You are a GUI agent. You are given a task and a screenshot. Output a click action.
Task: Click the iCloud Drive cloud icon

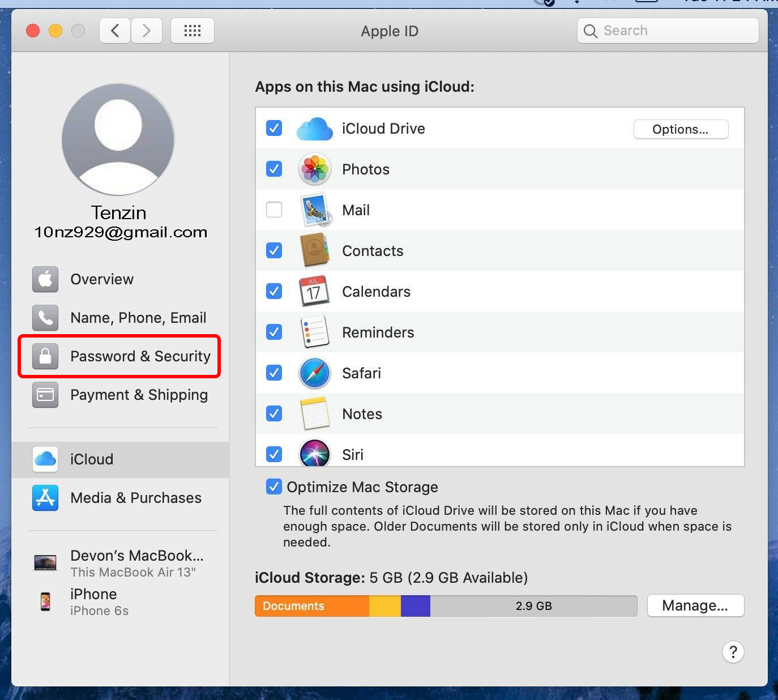[314, 129]
